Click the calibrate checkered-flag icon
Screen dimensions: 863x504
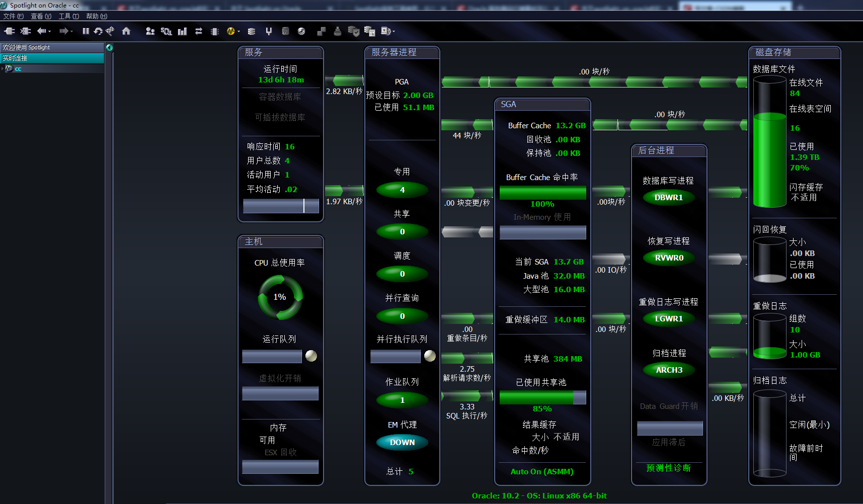click(x=110, y=31)
